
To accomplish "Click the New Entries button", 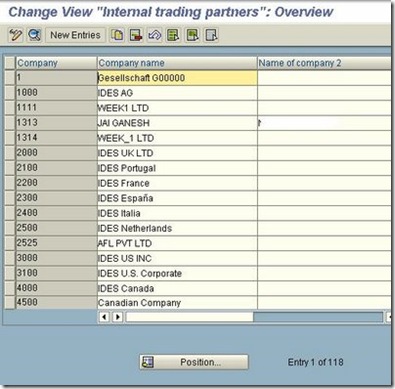I will (75, 35).
